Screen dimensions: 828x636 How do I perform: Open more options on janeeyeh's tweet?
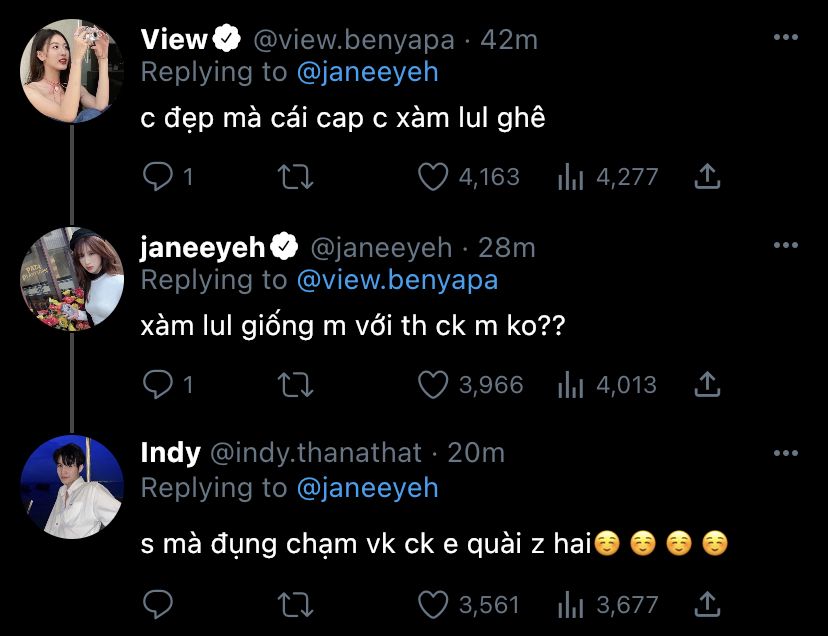pos(787,246)
